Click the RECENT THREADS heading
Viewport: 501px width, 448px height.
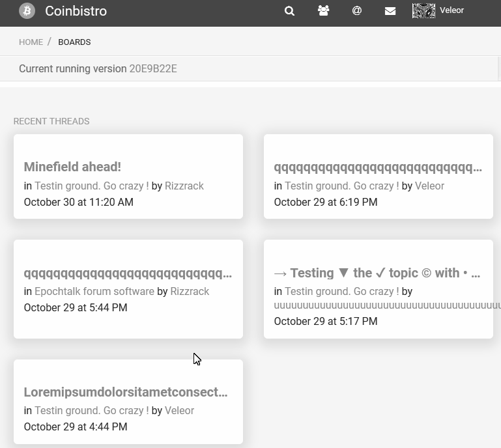click(51, 121)
